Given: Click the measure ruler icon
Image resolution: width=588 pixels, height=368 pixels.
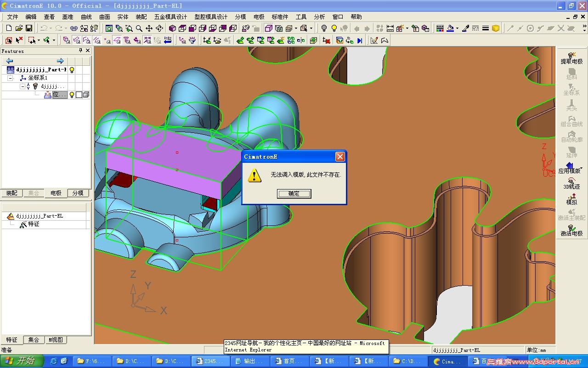Looking at the screenshot, I should [x=390, y=29].
